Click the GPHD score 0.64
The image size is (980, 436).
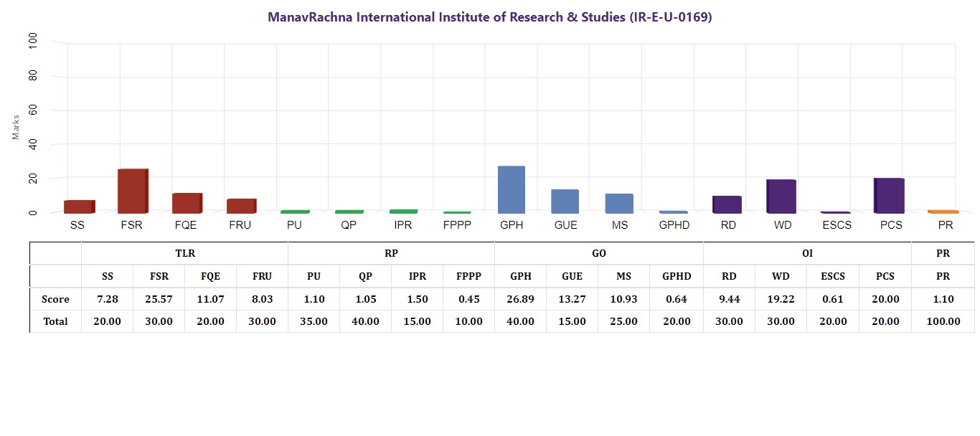coord(677,299)
